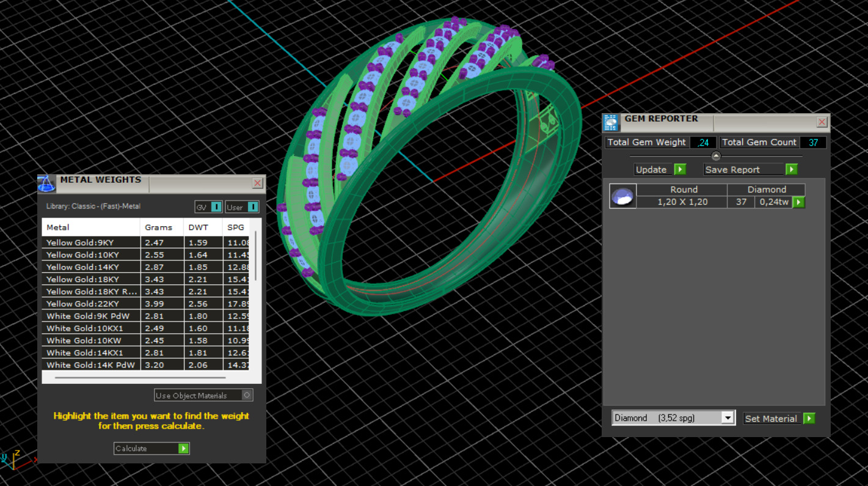Click the Total Gem Count label
The height and width of the screenshot is (486, 868).
[x=759, y=142]
